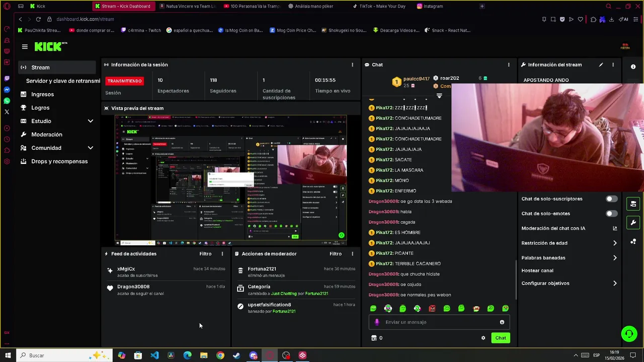Image resolution: width=644 pixels, height=362 pixels.
Task: Open a new browser tab
Action: pos(482,7)
